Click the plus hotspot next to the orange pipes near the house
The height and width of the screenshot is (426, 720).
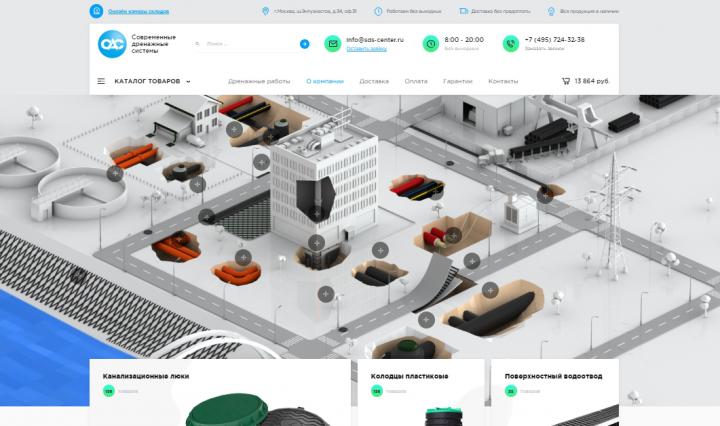(115, 174)
